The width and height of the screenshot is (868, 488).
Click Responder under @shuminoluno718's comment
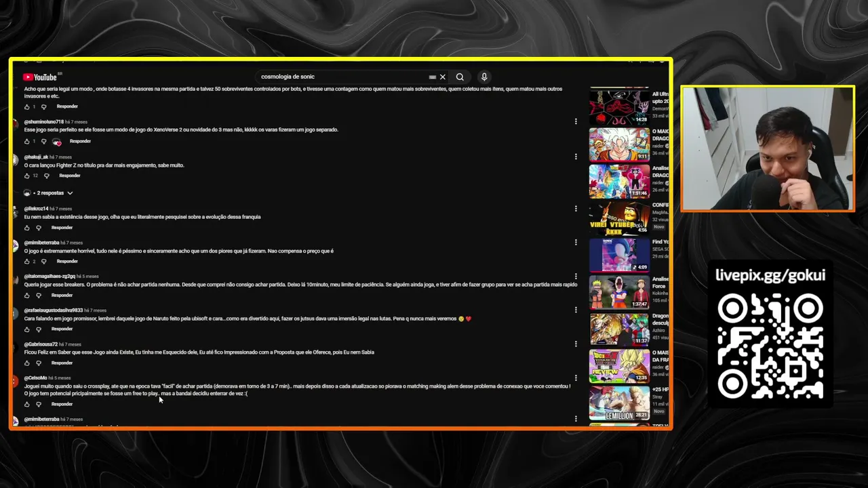(80, 141)
